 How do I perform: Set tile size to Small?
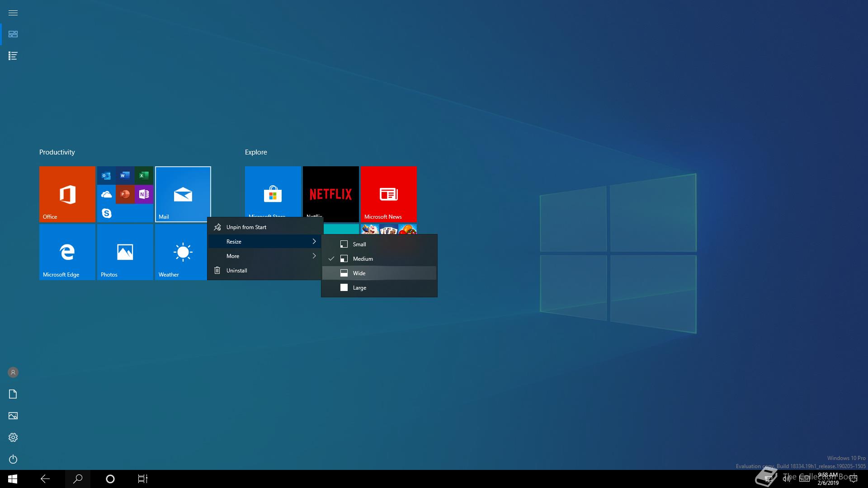[379, 244]
